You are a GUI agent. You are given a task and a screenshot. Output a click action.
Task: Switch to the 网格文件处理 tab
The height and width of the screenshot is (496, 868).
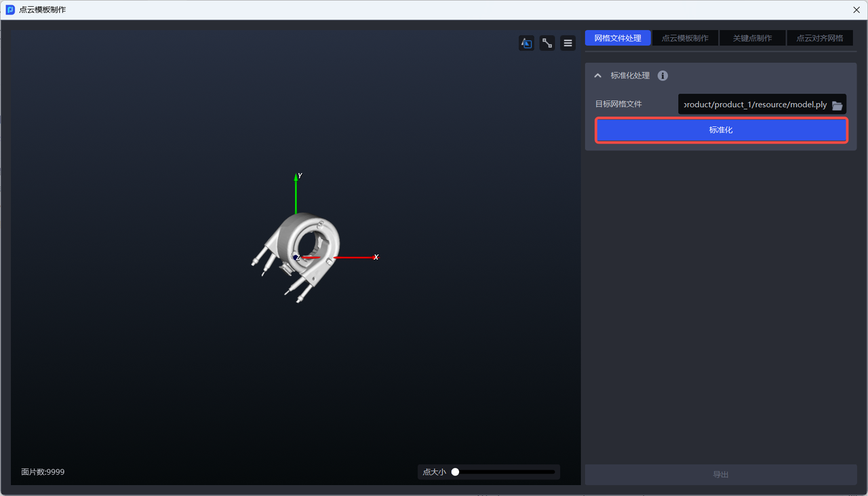click(x=618, y=38)
